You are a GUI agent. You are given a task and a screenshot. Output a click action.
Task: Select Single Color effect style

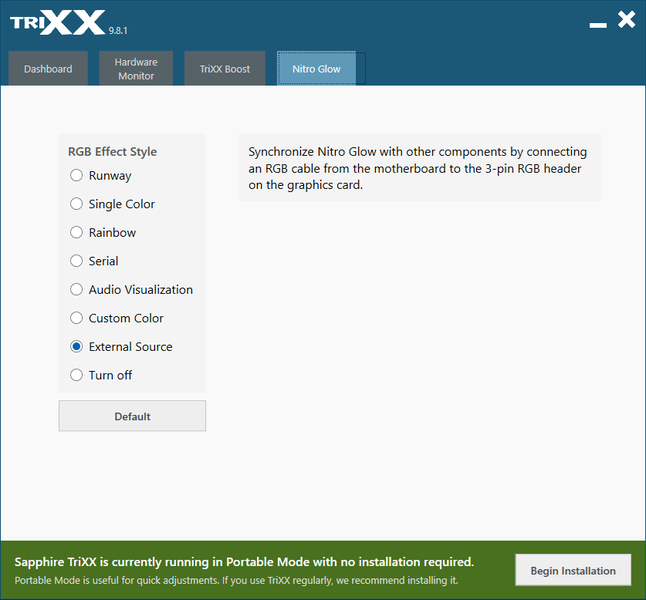click(x=112, y=204)
